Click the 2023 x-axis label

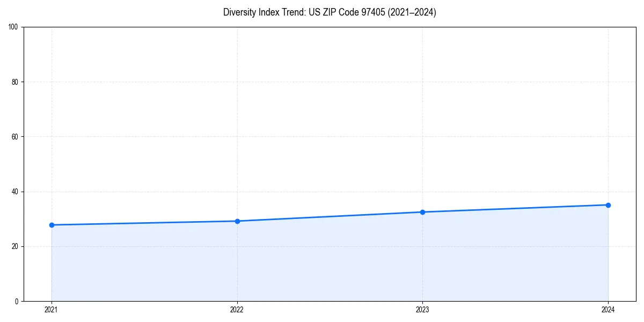[423, 309]
